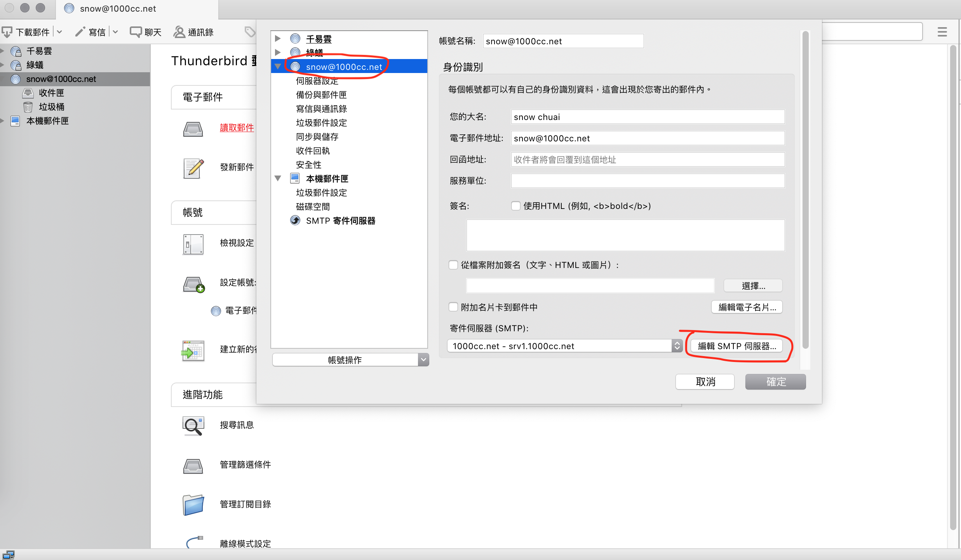Open 寫信與通訊錄 settings page
Screen dimensions: 961x560
(321, 109)
